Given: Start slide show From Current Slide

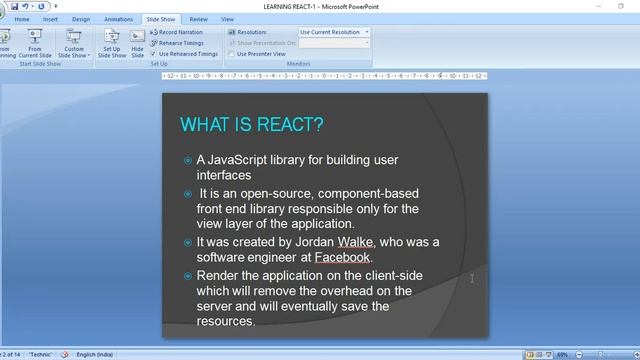Looking at the screenshot, I should pyautogui.click(x=35, y=43).
